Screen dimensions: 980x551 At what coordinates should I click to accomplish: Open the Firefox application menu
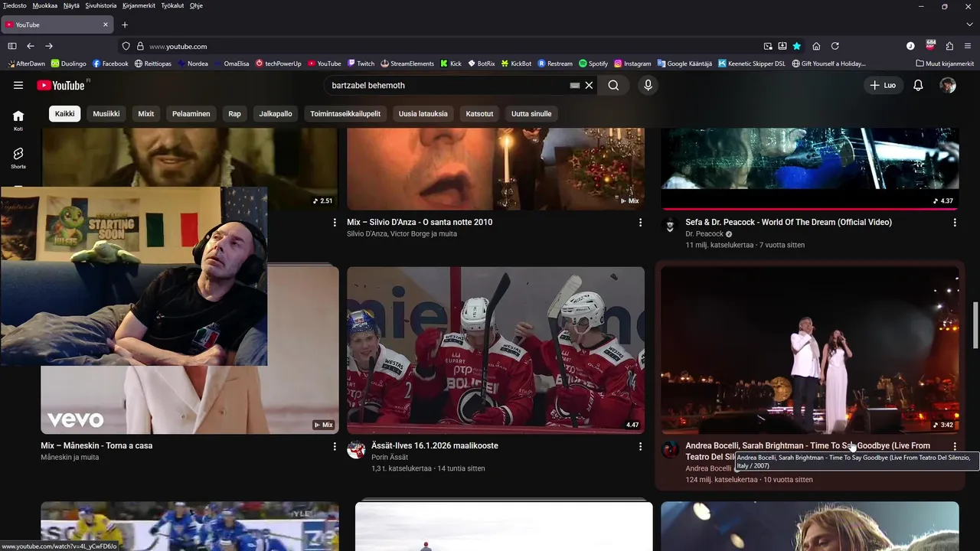click(969, 46)
